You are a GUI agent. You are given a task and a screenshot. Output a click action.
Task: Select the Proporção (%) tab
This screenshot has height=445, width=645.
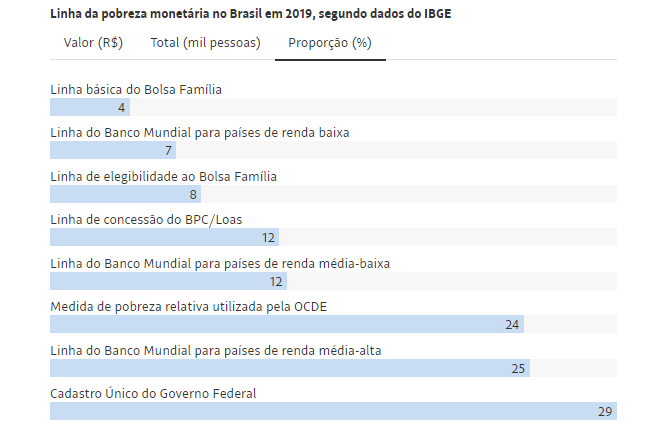[x=329, y=43]
